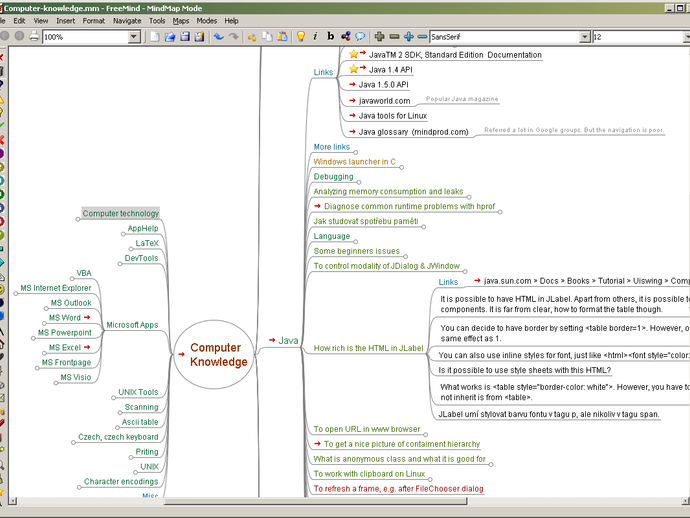
Task: Paste with the clipboard icon
Action: click(282, 37)
